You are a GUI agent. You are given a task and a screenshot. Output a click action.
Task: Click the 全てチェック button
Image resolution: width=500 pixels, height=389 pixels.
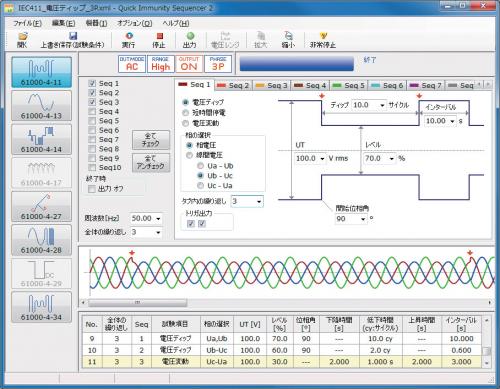[151, 140]
